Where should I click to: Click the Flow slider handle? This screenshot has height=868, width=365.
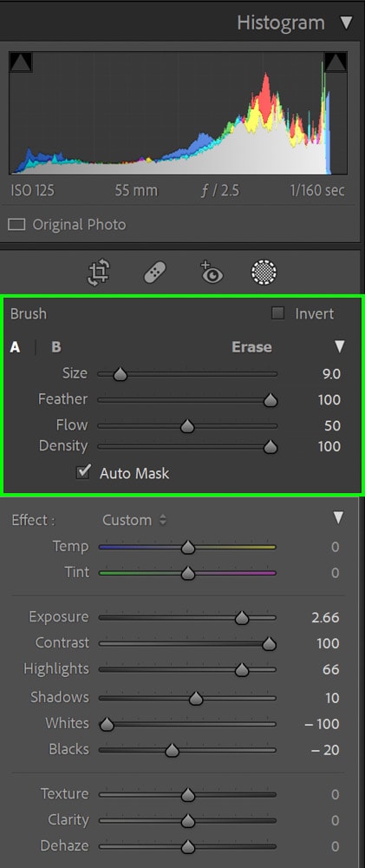coord(187,426)
